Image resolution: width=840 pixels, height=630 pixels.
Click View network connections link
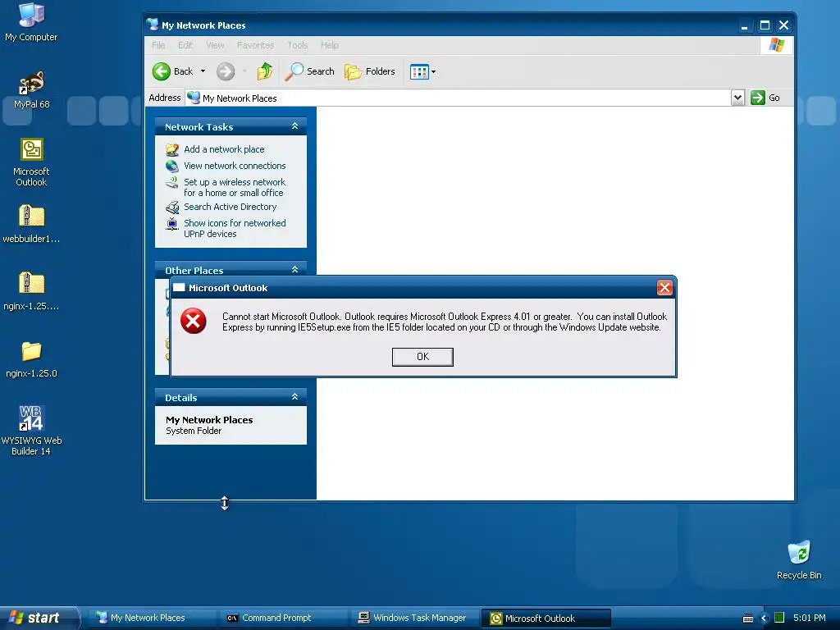coord(235,166)
